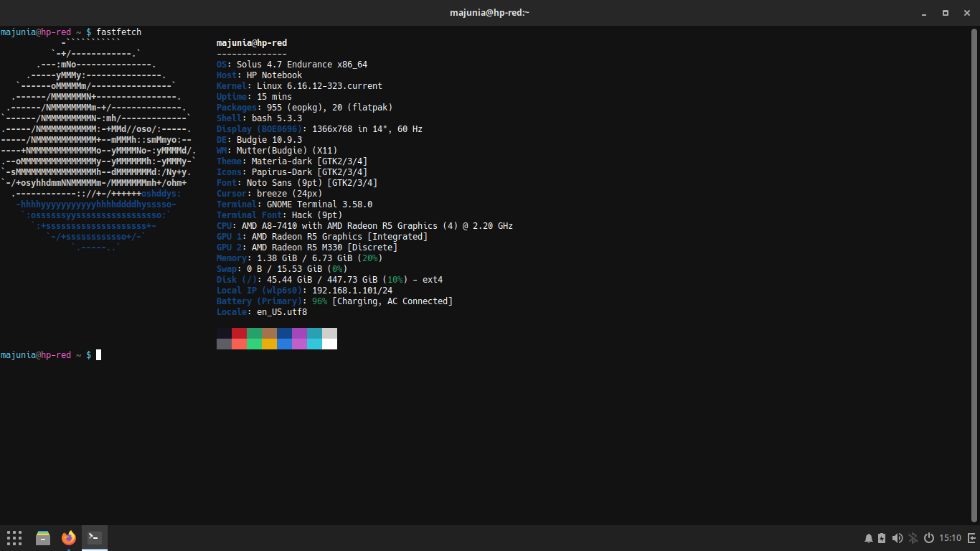
Task: Toggle the Raven sidebar panel
Action: 971,538
